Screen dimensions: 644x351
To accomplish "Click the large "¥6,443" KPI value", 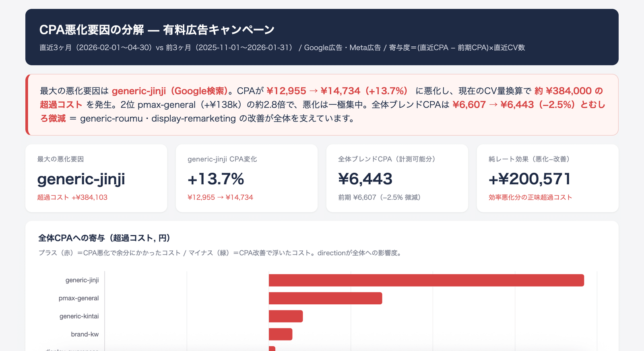I will (365, 179).
